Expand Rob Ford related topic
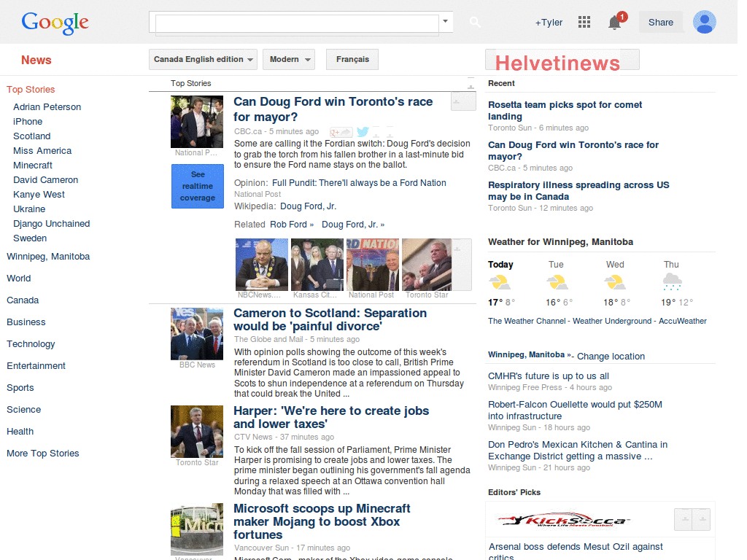This screenshot has width=747, height=560. click(292, 225)
